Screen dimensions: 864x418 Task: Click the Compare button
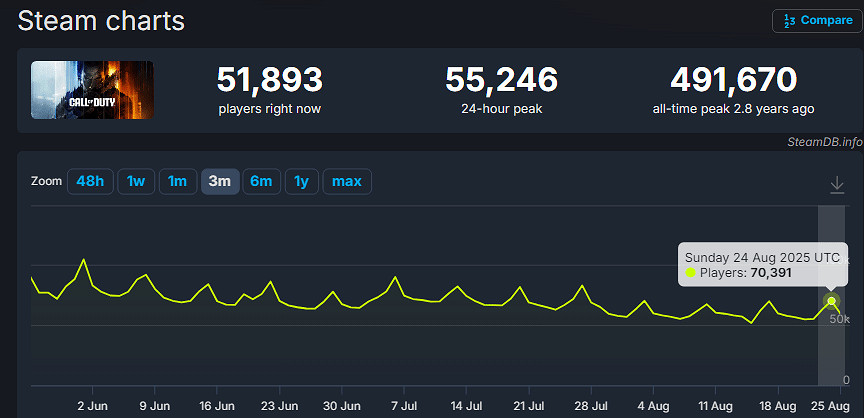point(817,20)
